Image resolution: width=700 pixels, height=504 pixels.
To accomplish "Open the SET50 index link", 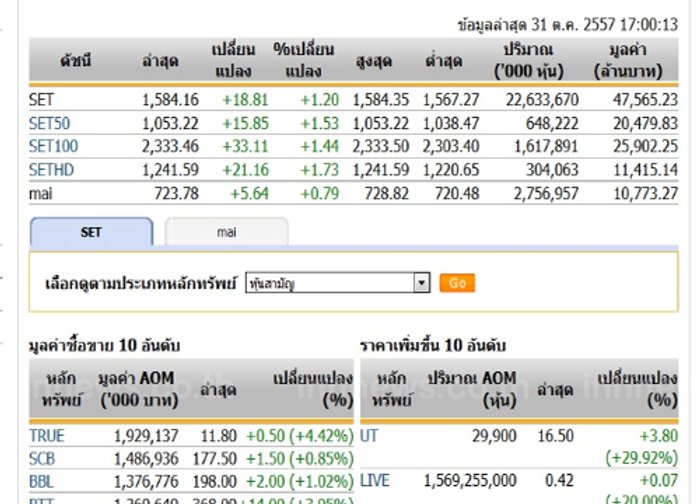I will [x=50, y=123].
